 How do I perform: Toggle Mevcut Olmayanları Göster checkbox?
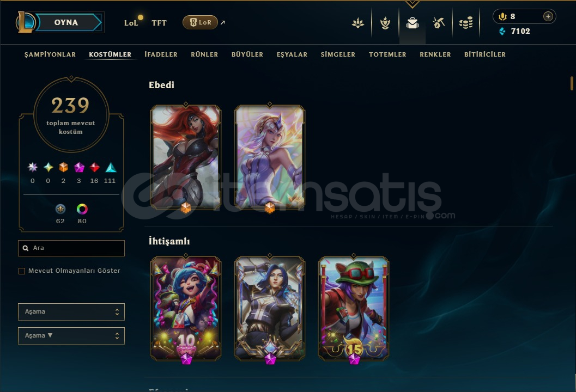coord(22,271)
